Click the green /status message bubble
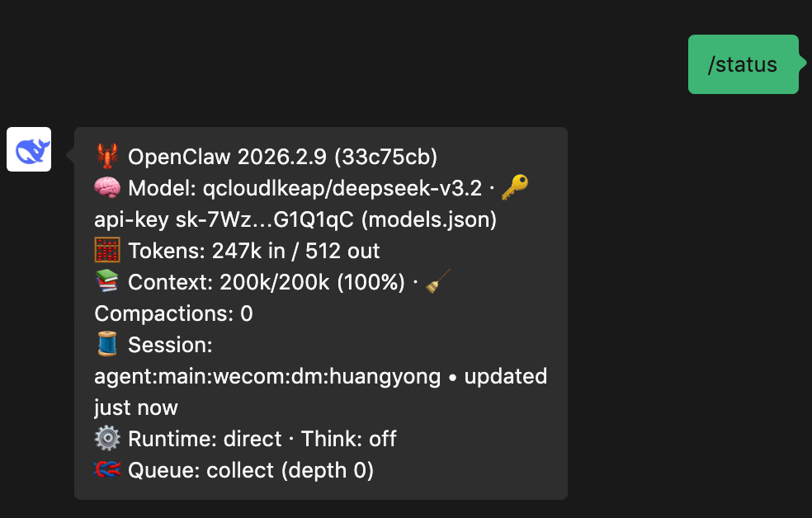 coord(743,64)
